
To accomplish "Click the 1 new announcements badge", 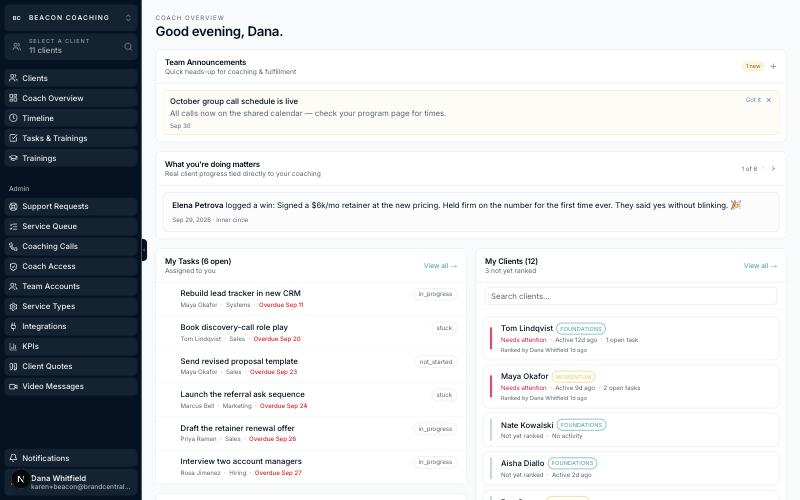I will pyautogui.click(x=753, y=66).
